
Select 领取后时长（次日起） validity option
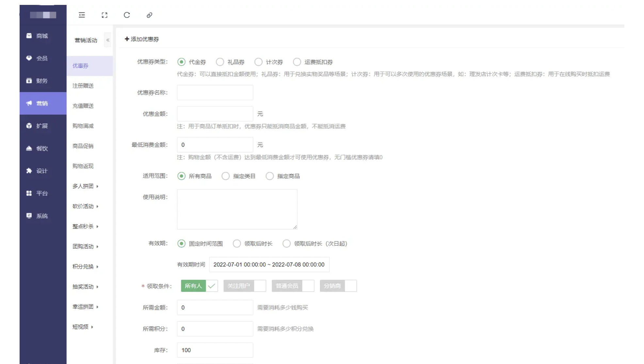pyautogui.click(x=286, y=244)
